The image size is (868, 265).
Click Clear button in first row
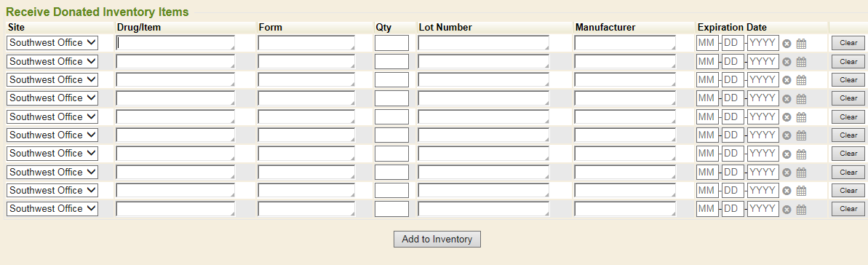[848, 43]
